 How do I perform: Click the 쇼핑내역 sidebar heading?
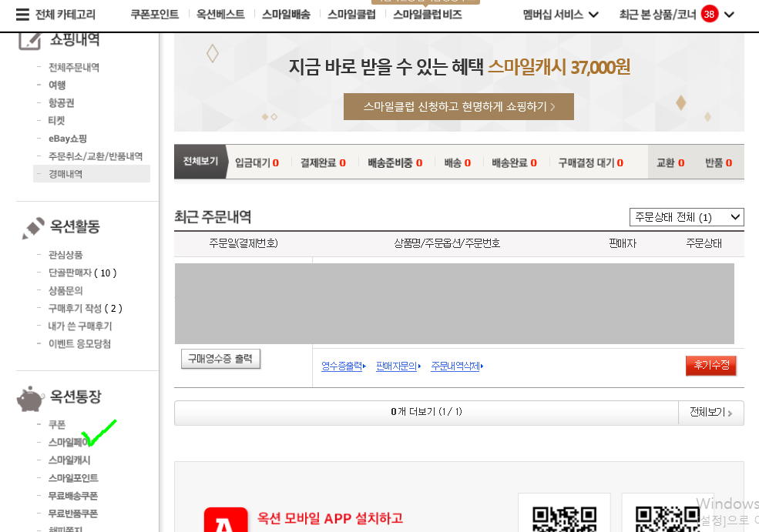(x=75, y=40)
